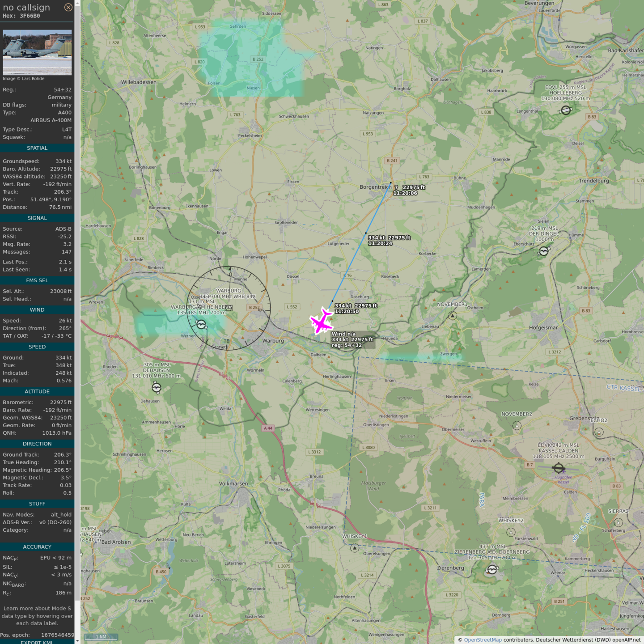
Task: Select the SIERRA2 reporting point marker
Action: tap(619, 522)
